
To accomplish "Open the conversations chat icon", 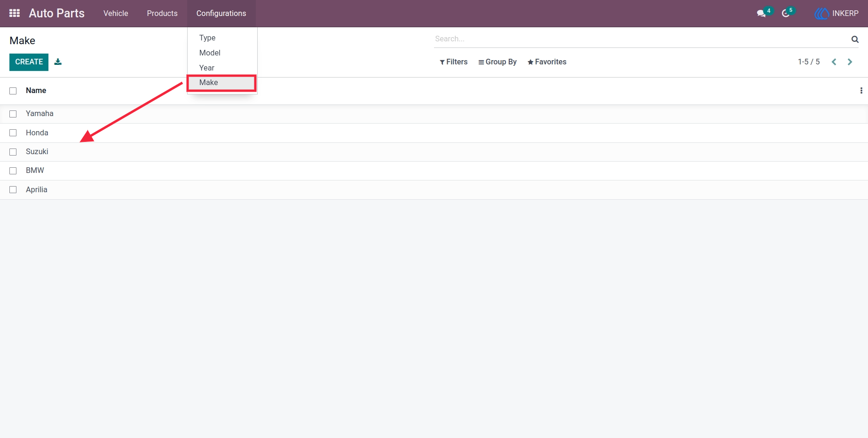I will [761, 13].
